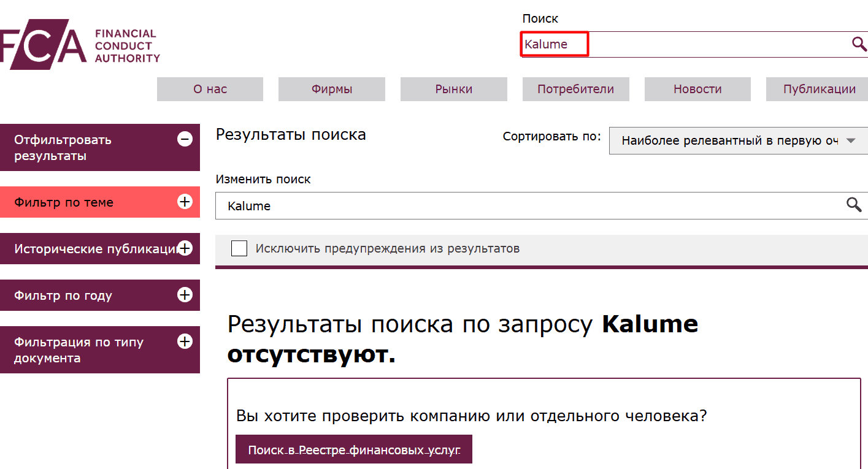The image size is (868, 469).
Task: Open the О нас page
Action: click(x=210, y=89)
